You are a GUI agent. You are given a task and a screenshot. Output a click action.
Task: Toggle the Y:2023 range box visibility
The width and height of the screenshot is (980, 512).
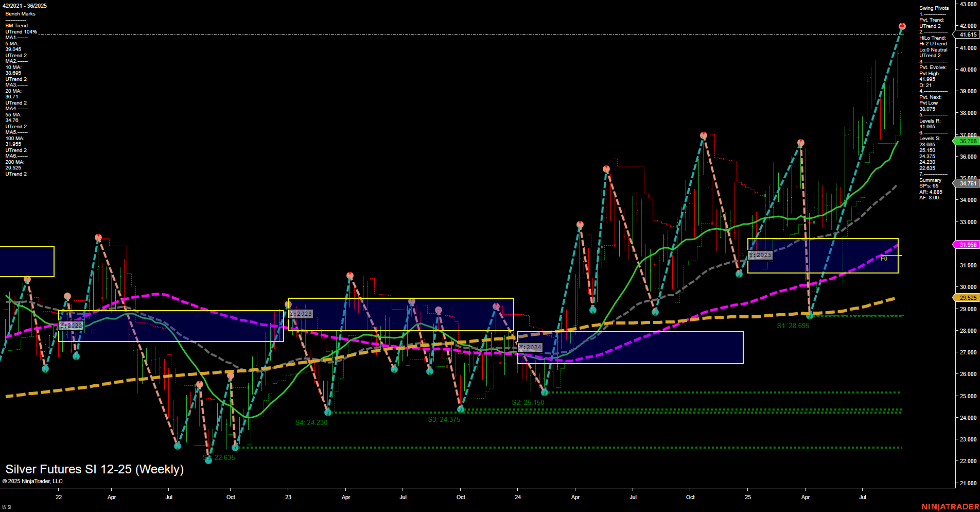point(301,313)
